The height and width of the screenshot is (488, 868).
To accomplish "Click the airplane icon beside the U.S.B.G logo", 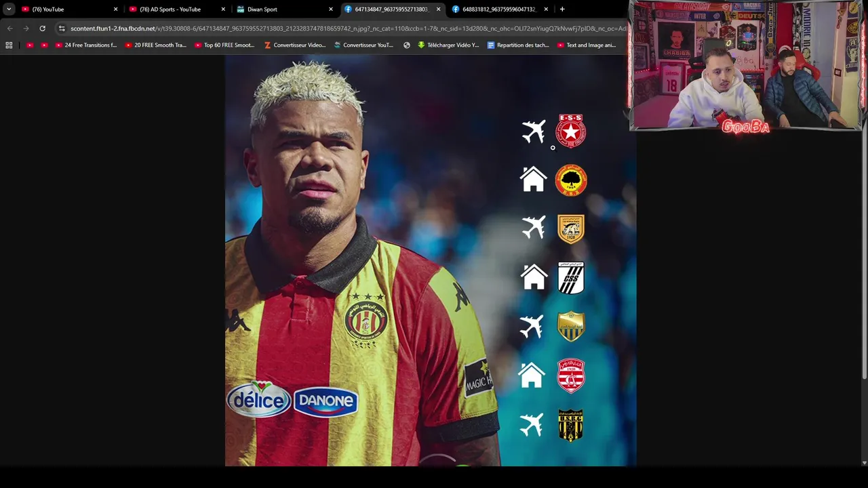I will 532,425.
